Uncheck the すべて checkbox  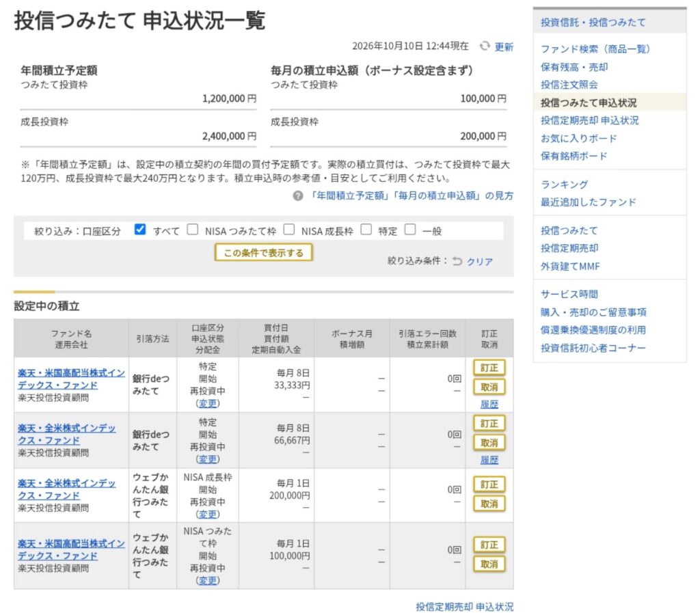[x=139, y=230]
